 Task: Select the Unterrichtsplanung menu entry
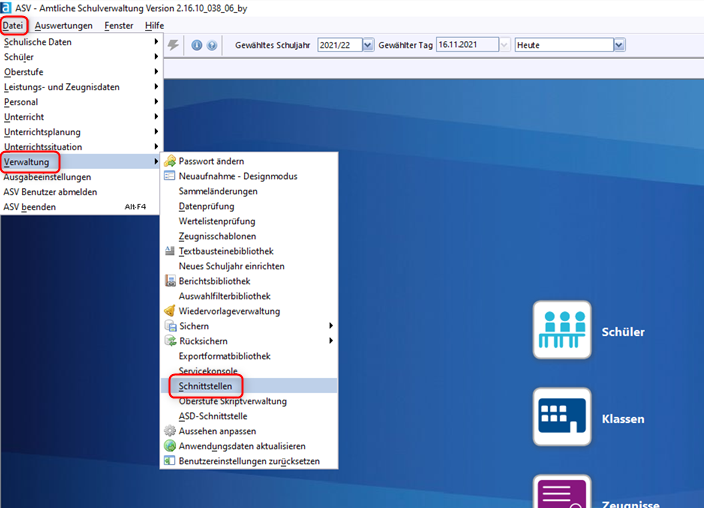(x=81, y=132)
